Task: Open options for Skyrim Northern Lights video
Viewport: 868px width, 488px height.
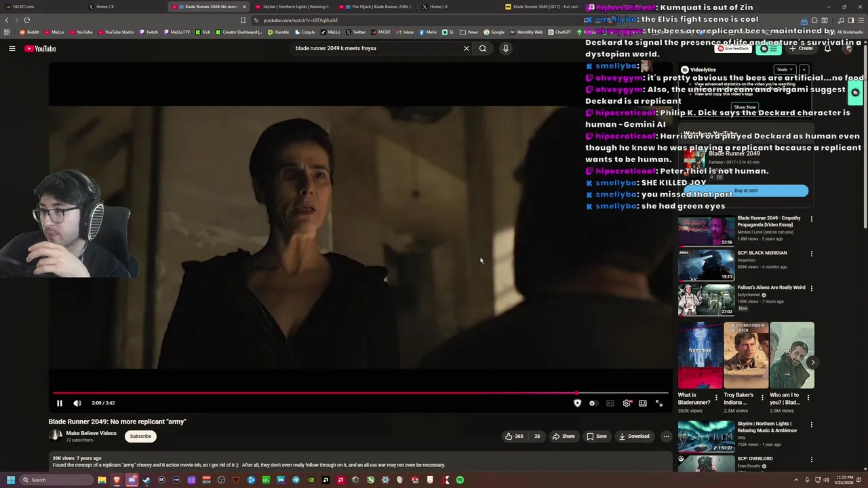Action: [811, 425]
